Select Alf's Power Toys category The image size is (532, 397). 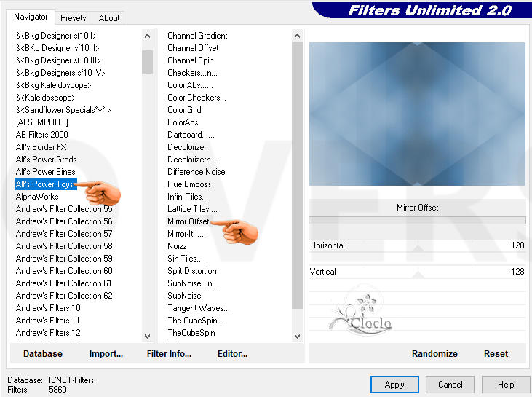click(x=45, y=184)
